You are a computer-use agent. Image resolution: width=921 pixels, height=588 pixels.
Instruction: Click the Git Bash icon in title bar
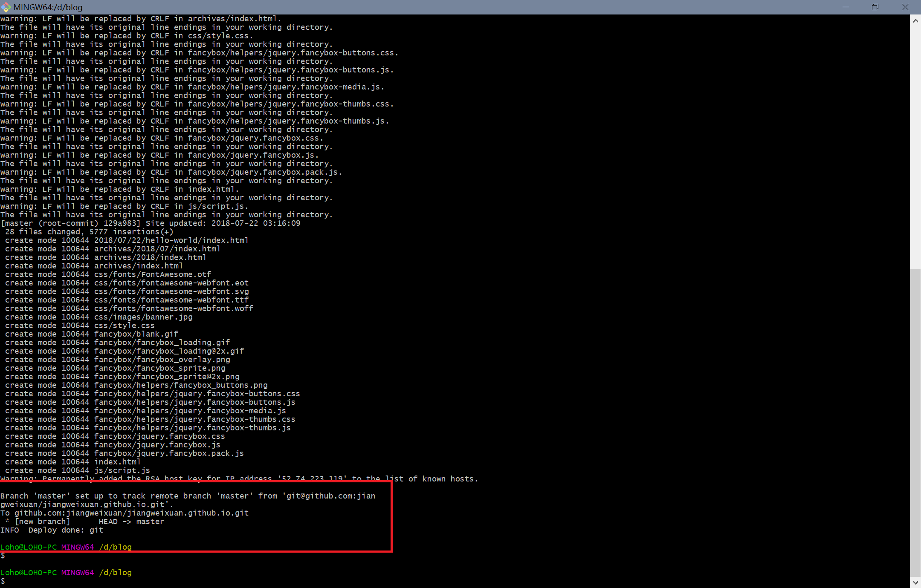click(x=6, y=7)
